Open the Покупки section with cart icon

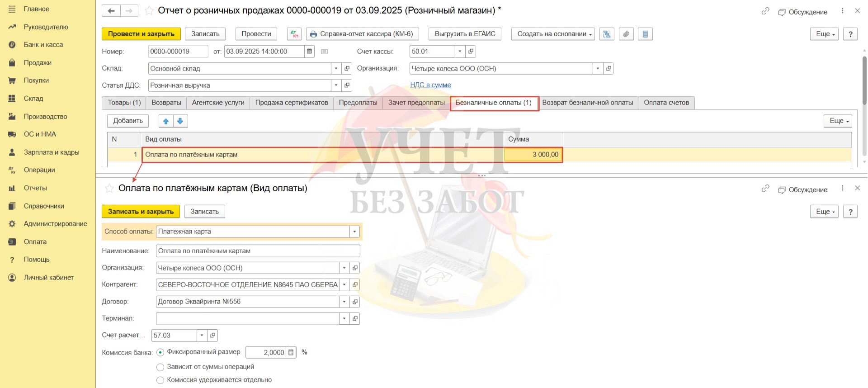[36, 80]
